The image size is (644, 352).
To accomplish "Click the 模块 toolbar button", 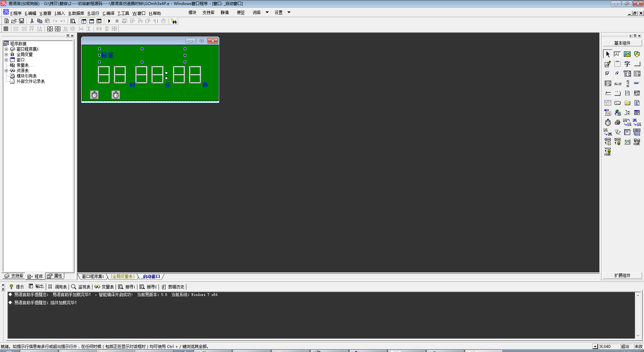I will coord(192,12).
